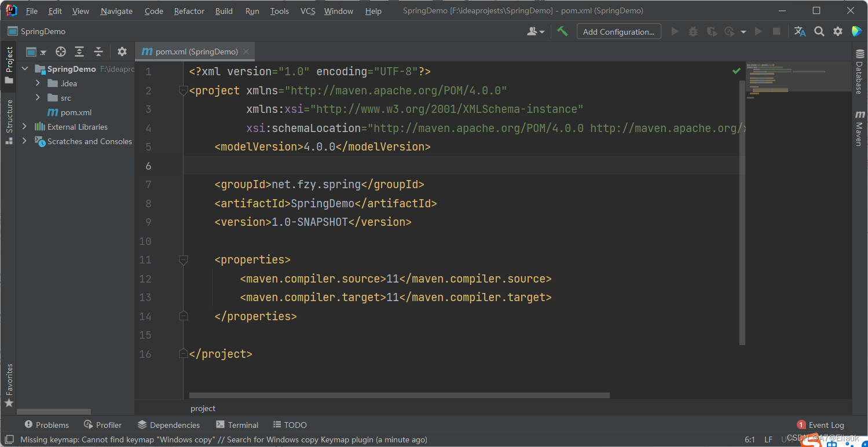Click the colorful plugin icon at top right

pos(856,31)
